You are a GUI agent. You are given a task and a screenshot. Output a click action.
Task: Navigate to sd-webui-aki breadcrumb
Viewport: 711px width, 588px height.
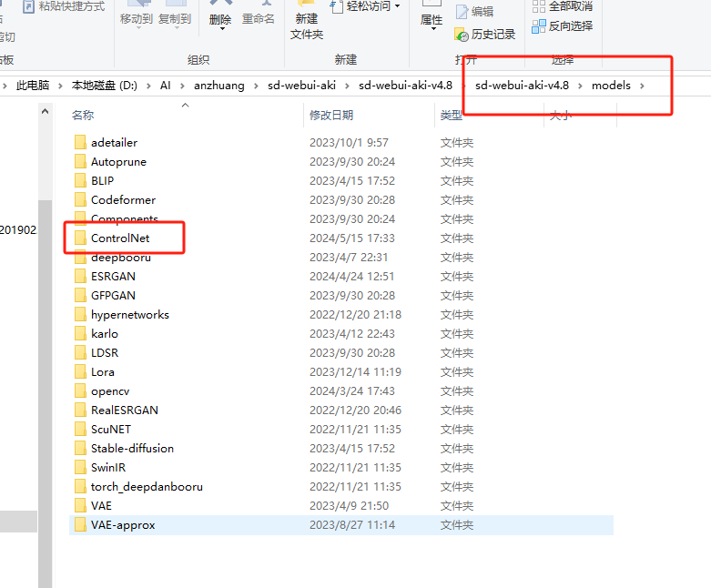click(301, 86)
